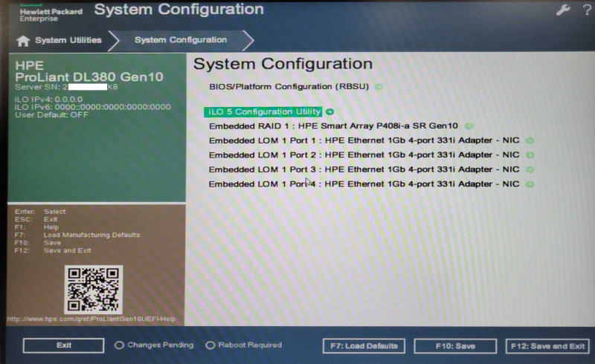This screenshot has width=595, height=364.
Task: Open iLO 5 Configuration Utility
Action: click(264, 112)
